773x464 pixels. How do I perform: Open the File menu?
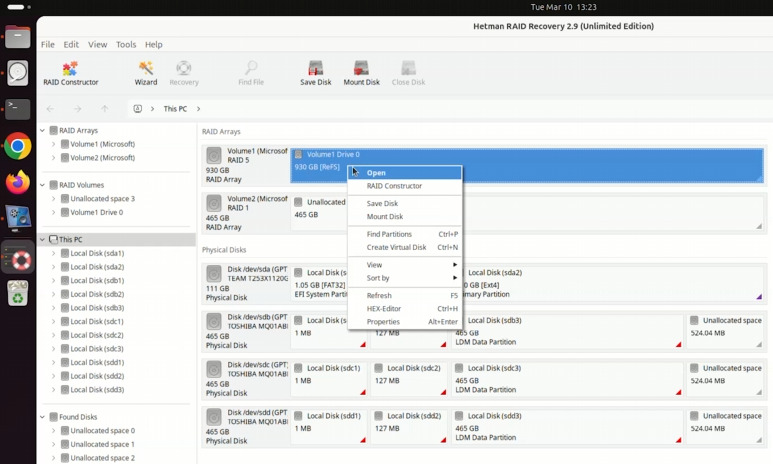[x=48, y=44]
